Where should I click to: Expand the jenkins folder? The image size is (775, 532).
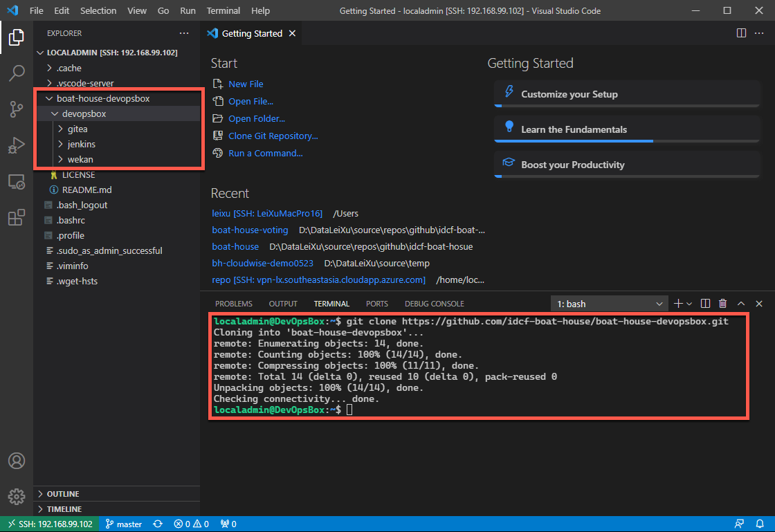point(117,144)
